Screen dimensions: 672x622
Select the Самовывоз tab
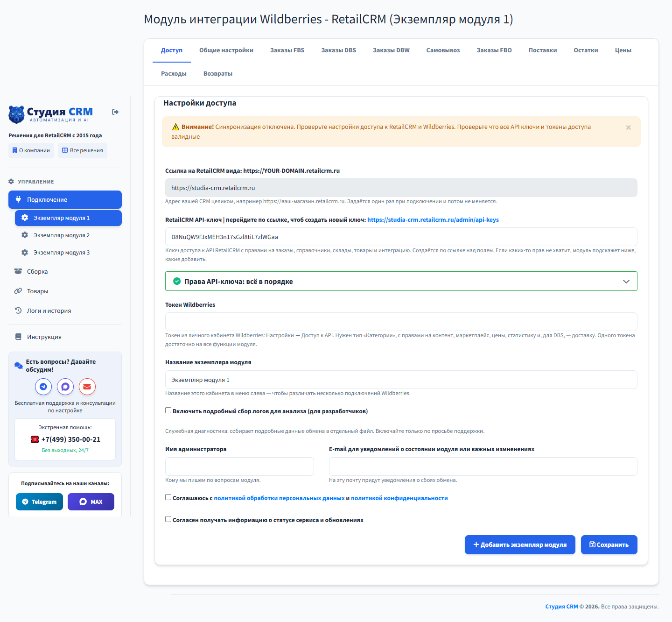[443, 50]
